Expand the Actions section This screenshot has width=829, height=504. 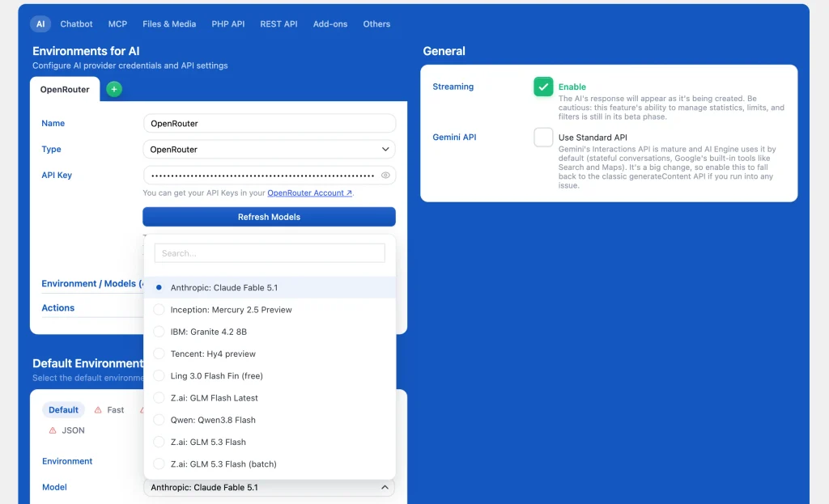click(x=58, y=308)
